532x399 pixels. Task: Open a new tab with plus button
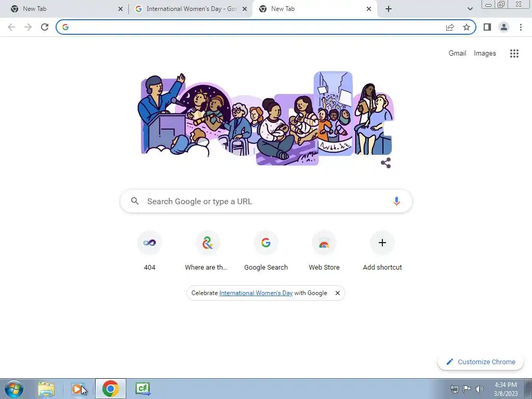pyautogui.click(x=389, y=9)
